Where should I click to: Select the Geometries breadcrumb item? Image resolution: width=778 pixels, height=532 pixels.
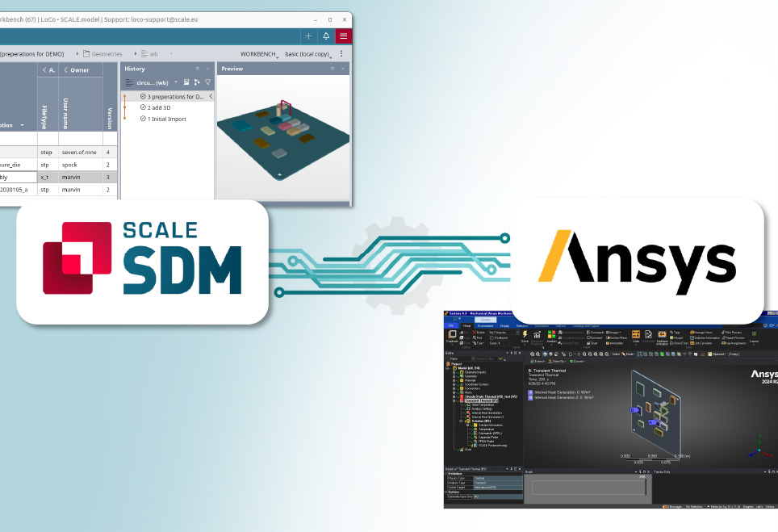tap(107, 54)
